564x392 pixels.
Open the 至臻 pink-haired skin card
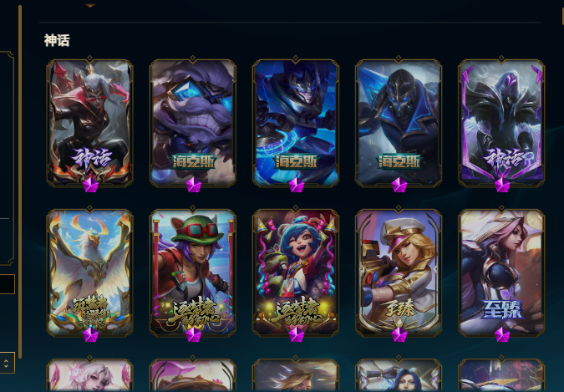[x=501, y=272]
